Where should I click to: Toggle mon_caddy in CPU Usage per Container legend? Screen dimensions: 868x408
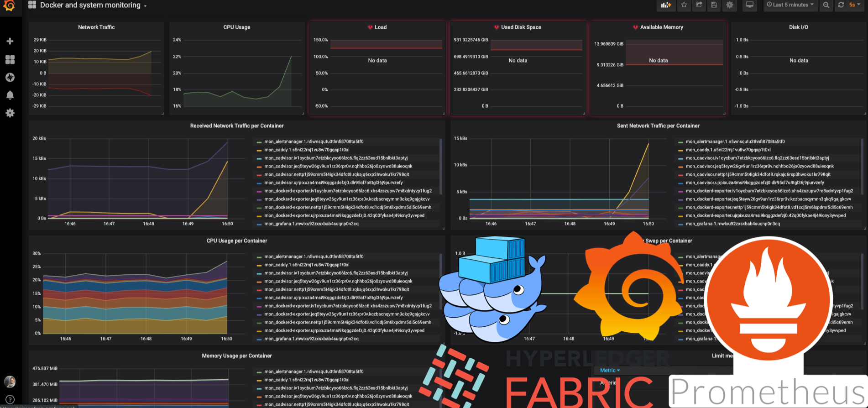(307, 265)
